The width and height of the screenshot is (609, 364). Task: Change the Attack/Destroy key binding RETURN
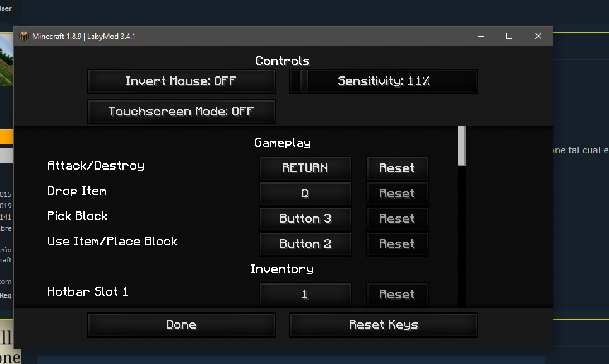pos(305,168)
